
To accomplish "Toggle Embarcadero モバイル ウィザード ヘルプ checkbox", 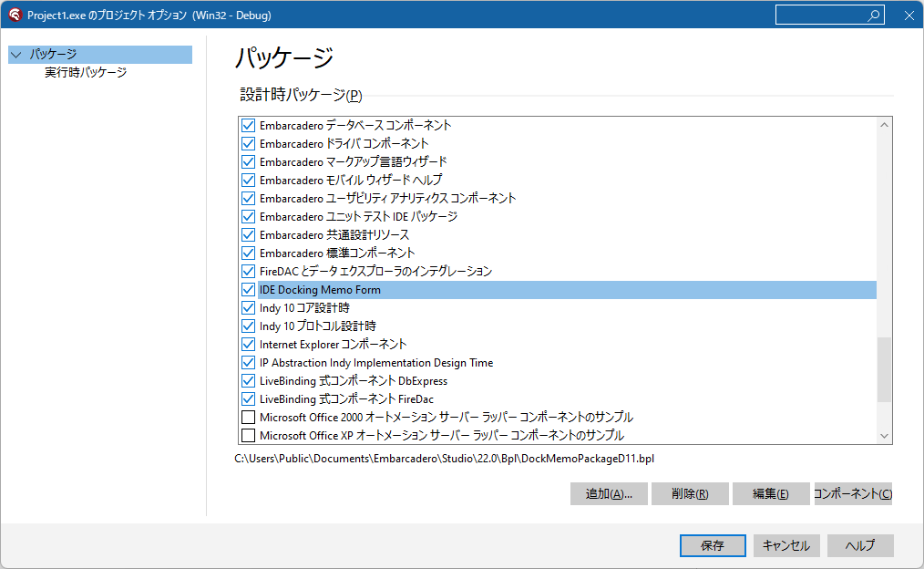I will (248, 181).
